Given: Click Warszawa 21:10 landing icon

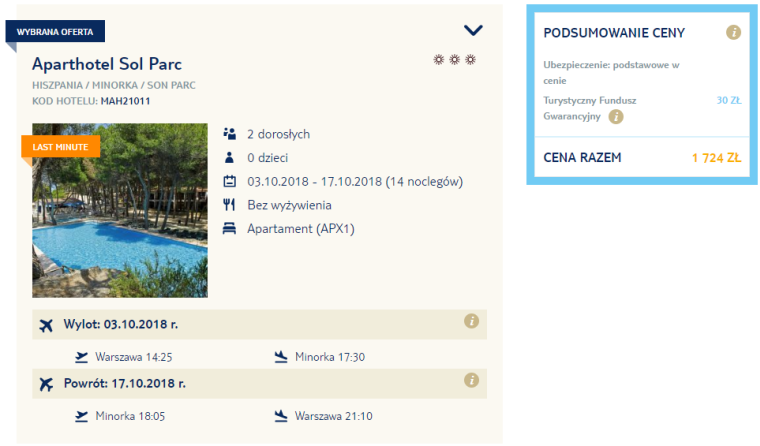Looking at the screenshot, I should pyautogui.click(x=281, y=416).
